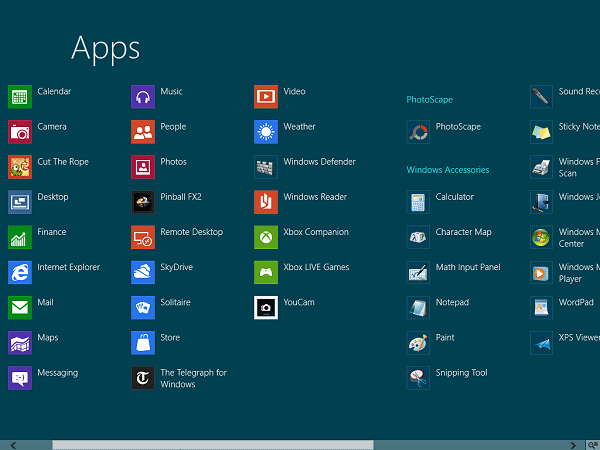Open Math Input Panel icon
The height and width of the screenshot is (450, 600).
[x=418, y=272]
